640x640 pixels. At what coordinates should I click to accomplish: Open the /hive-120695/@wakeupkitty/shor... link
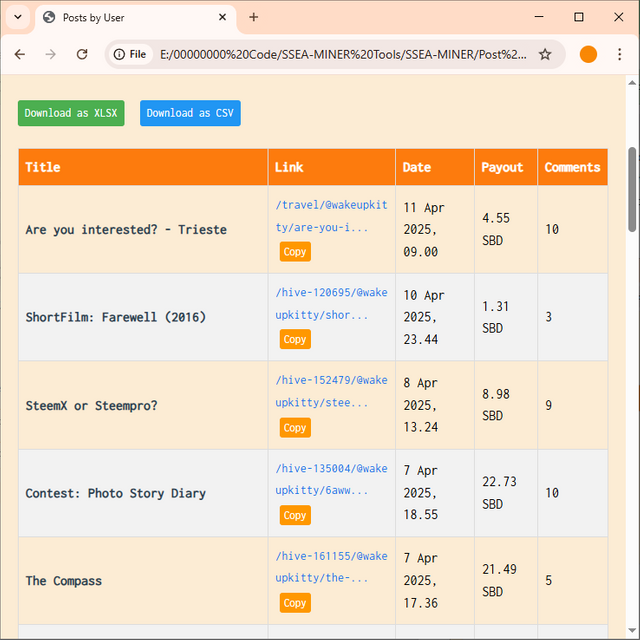[x=331, y=304]
